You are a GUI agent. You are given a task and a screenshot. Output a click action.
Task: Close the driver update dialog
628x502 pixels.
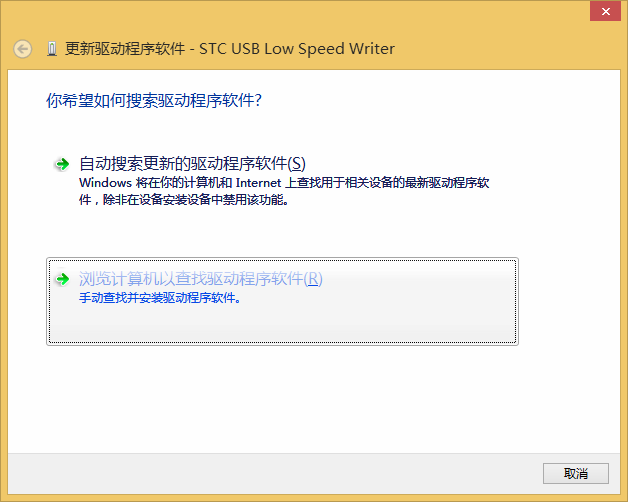(x=606, y=11)
